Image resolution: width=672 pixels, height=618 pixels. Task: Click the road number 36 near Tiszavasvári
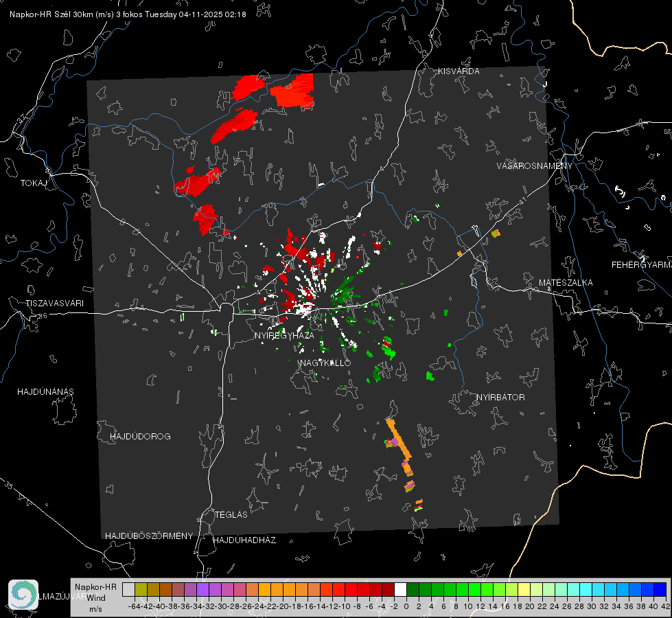[x=43, y=316]
